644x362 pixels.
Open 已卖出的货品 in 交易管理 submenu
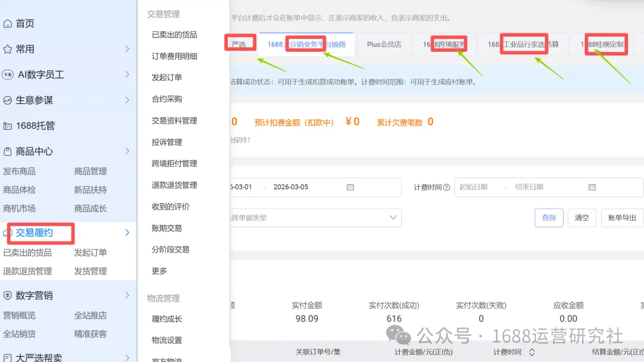[x=175, y=35]
